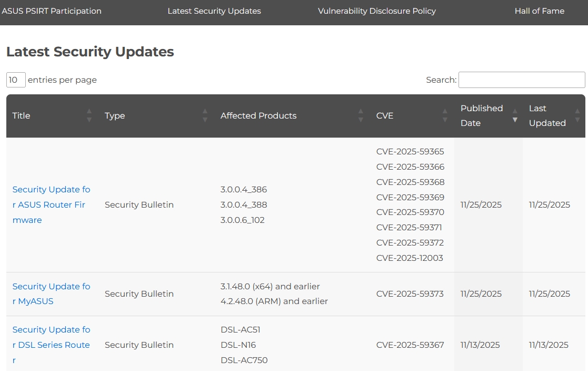Image resolution: width=588 pixels, height=371 pixels.
Task: Click CVE-2025-59367 in DSL Series row
Action: click(x=410, y=345)
